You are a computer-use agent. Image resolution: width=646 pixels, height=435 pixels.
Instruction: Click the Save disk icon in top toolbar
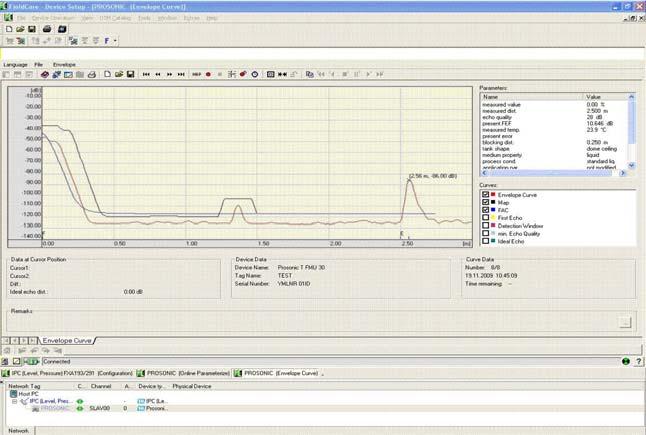(32, 29)
